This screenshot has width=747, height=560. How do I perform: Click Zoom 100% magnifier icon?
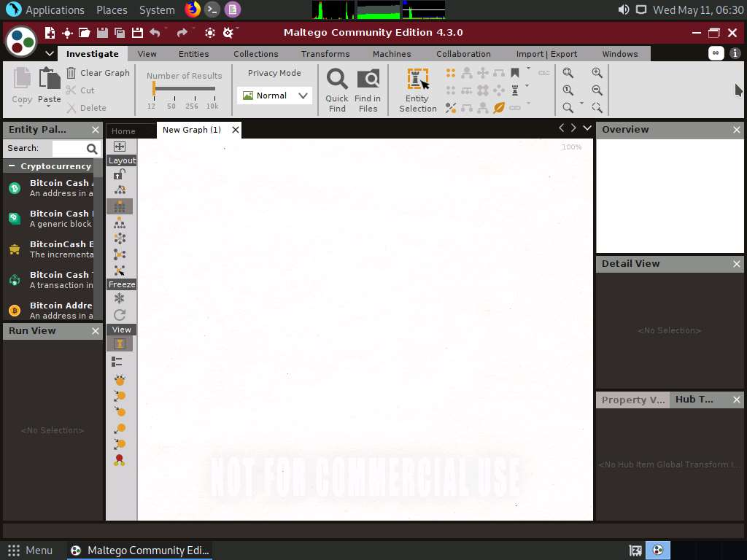[x=568, y=90]
